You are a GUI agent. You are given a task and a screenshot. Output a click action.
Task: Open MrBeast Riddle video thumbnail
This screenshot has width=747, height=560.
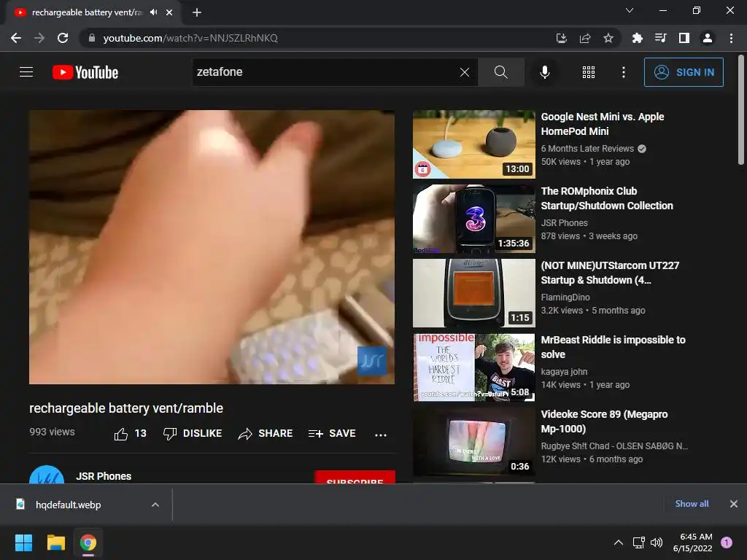(474, 367)
